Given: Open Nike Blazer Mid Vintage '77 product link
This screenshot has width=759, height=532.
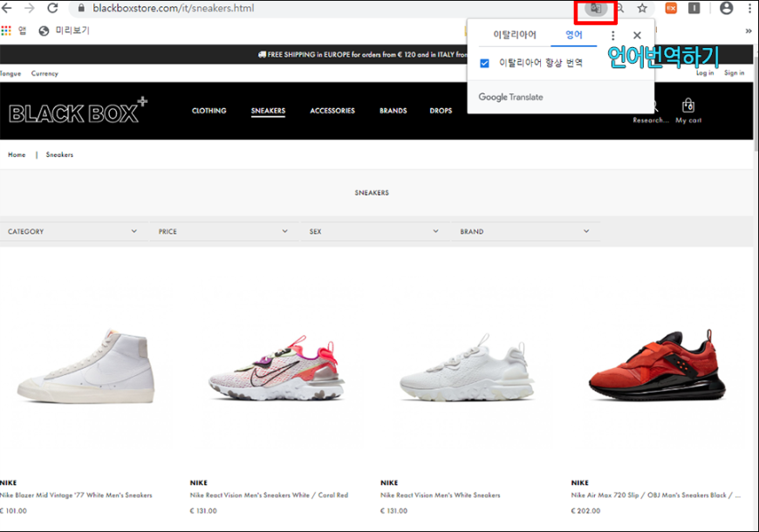Looking at the screenshot, I should pyautogui.click(x=76, y=495).
